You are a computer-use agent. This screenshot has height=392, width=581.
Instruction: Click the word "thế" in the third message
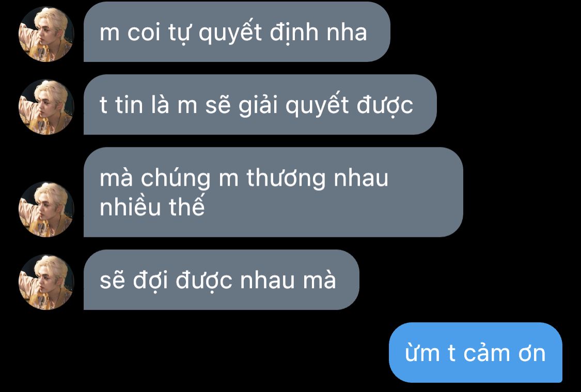(187, 205)
